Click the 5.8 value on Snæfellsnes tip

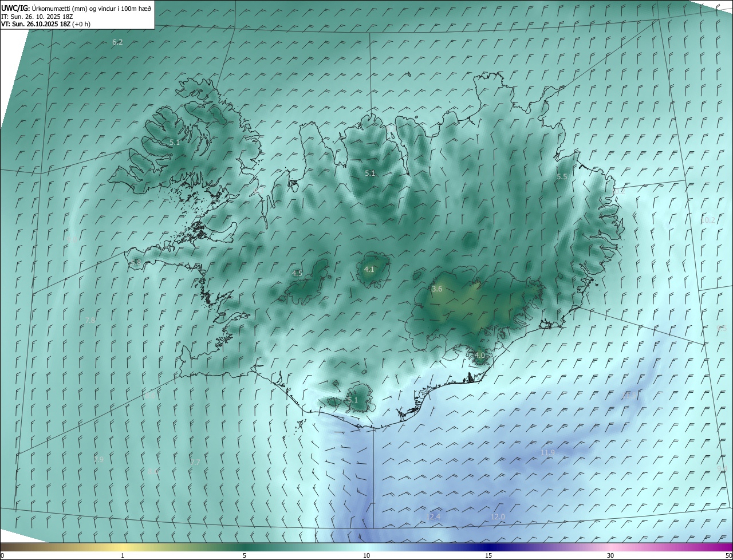click(136, 262)
